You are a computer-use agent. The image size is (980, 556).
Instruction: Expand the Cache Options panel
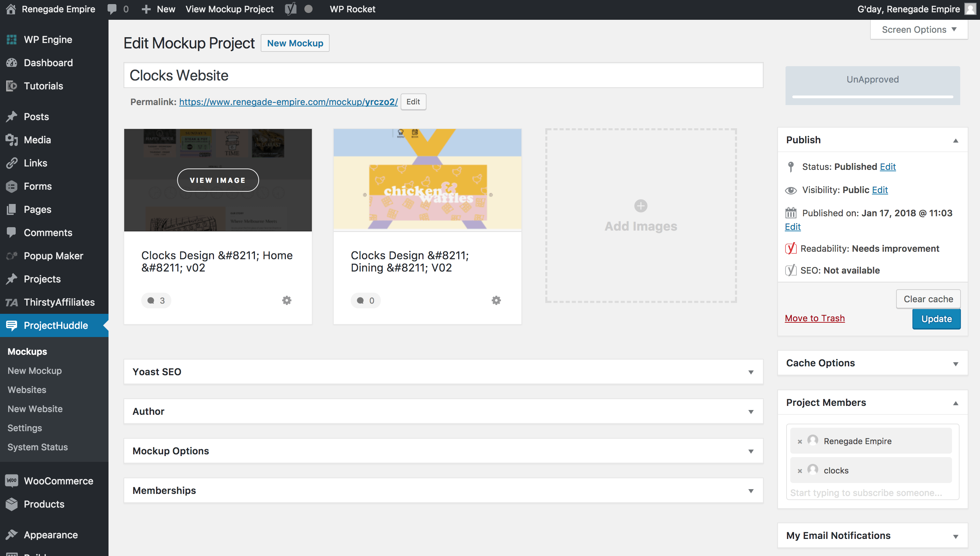[955, 364]
